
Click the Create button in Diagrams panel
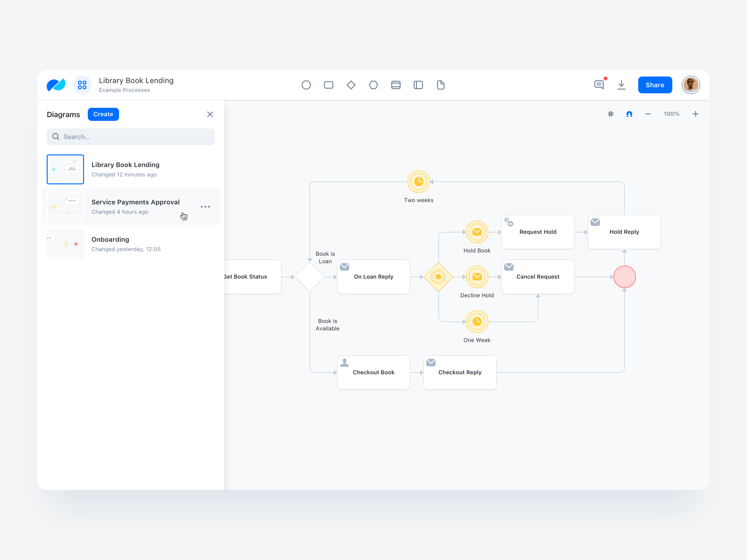click(103, 114)
